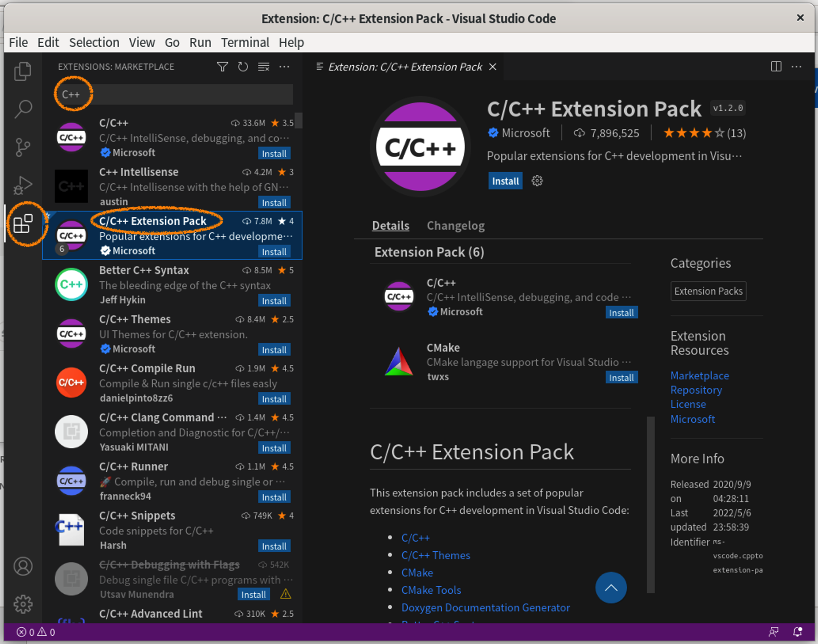Open Views and More Actions ellipsis
This screenshot has height=644, width=818.
tap(284, 67)
